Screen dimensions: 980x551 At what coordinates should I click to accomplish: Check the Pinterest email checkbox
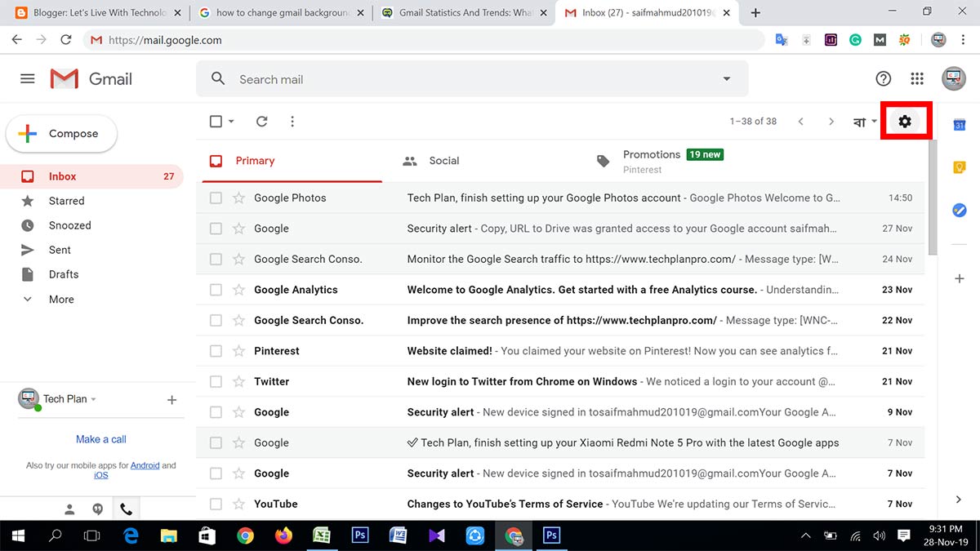(216, 350)
